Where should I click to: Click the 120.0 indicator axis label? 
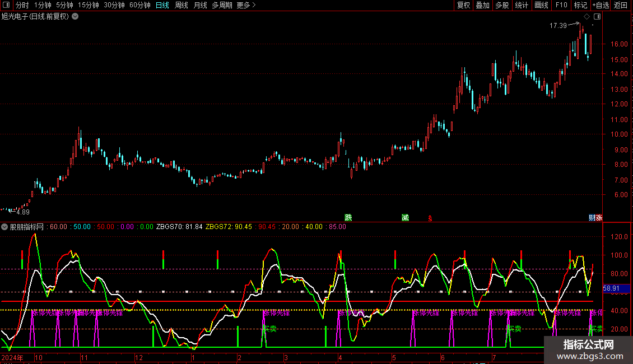click(619, 236)
